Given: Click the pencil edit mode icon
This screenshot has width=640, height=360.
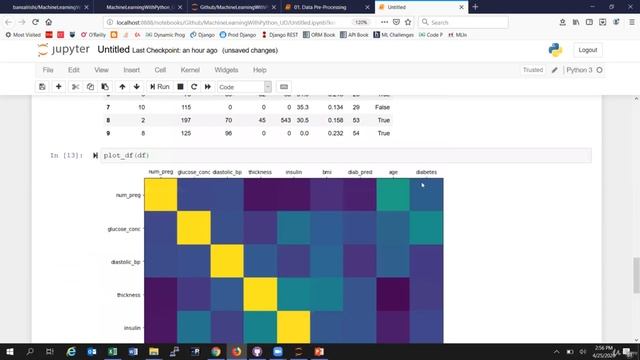Looking at the screenshot, I should 554,70.
